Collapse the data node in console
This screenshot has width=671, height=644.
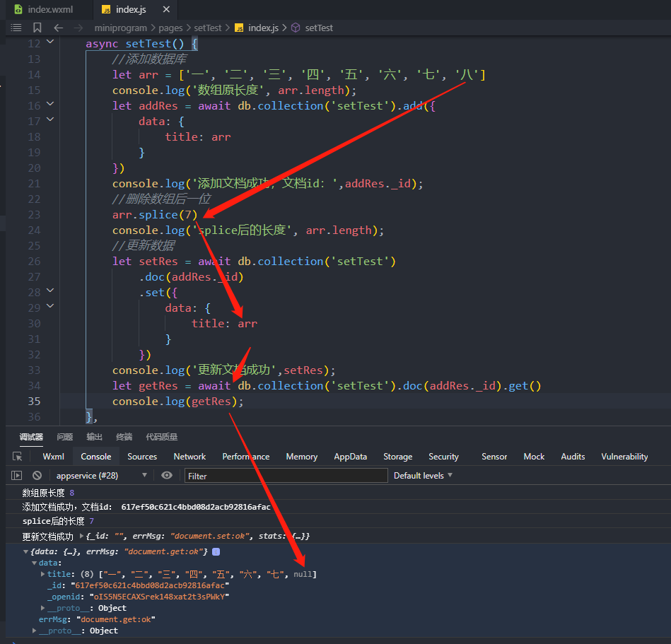[34, 563]
